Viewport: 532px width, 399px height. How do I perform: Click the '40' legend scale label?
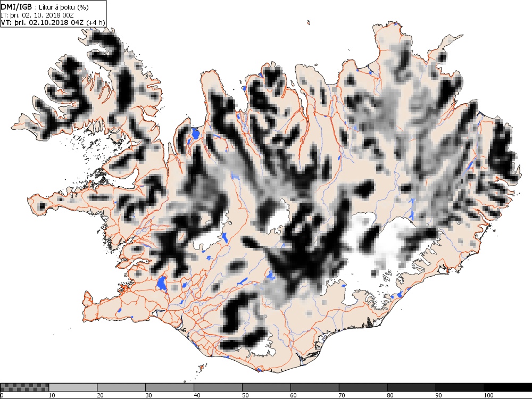pyautogui.click(x=197, y=396)
